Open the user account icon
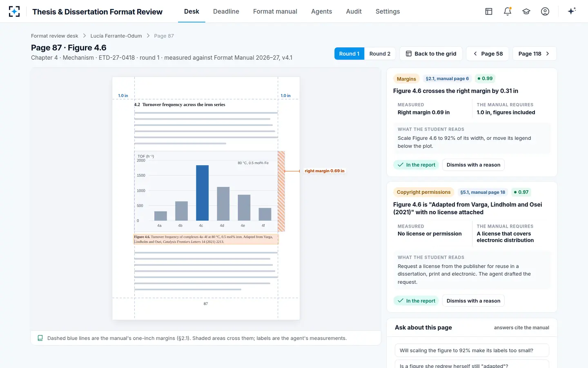Viewport: 588px width, 368px height. click(545, 11)
